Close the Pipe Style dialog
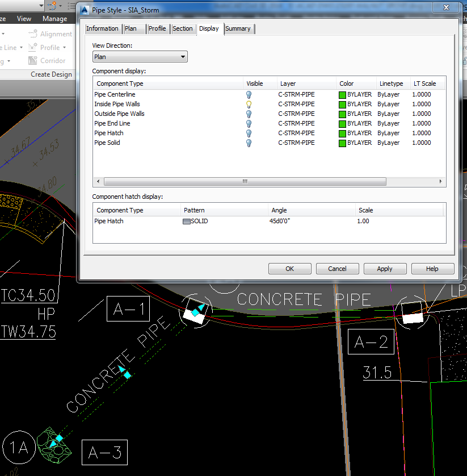The width and height of the screenshot is (467, 476). [446, 7]
